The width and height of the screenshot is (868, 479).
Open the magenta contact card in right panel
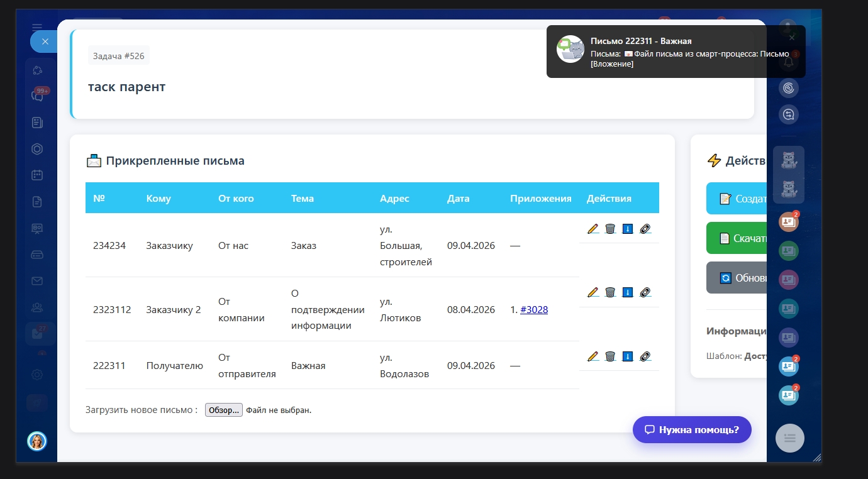click(789, 279)
